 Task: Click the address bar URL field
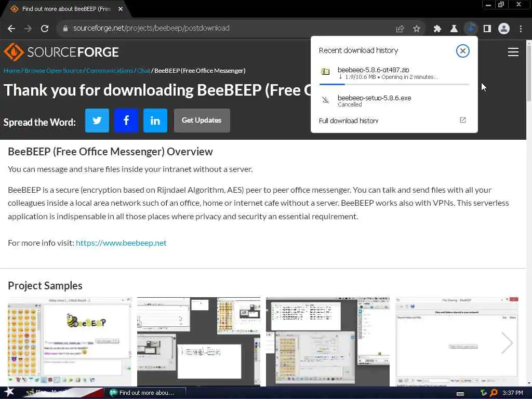[224, 29]
